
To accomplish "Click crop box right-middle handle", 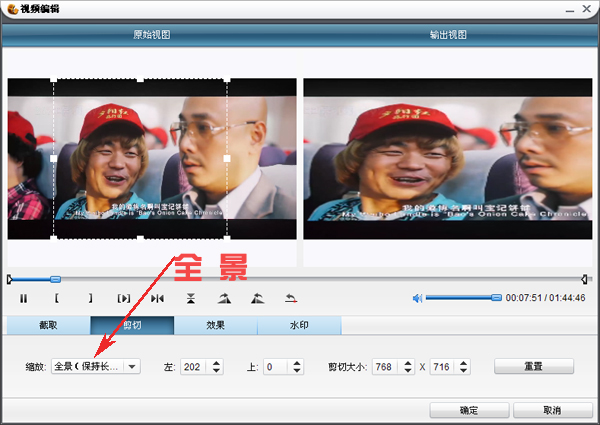I will [x=227, y=158].
